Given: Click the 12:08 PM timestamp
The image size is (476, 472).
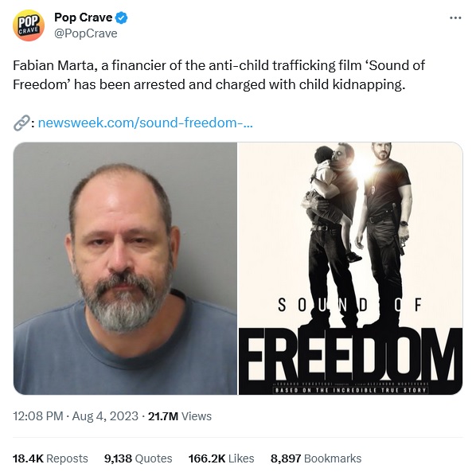Looking at the screenshot, I should pyautogui.click(x=38, y=415).
